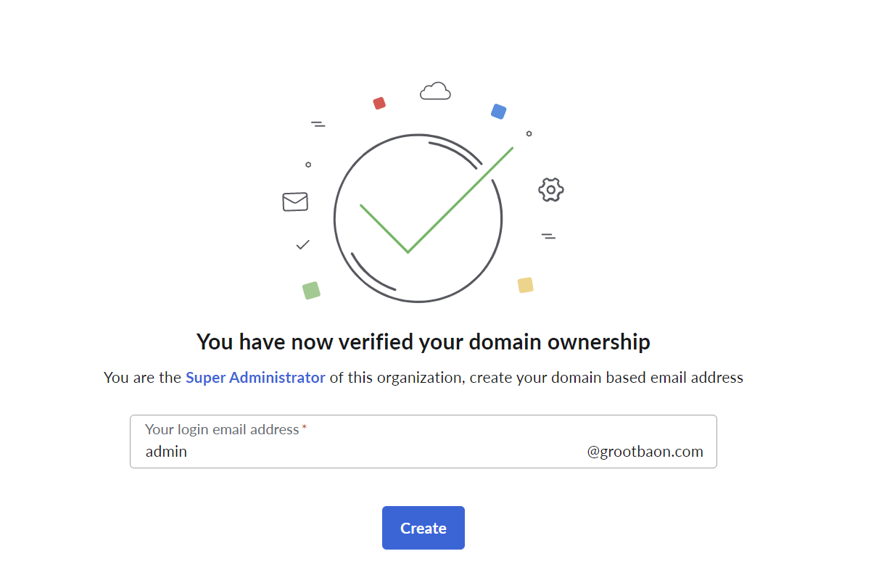The image size is (884, 588).
Task: Click the gear settings icon
Action: tap(551, 190)
